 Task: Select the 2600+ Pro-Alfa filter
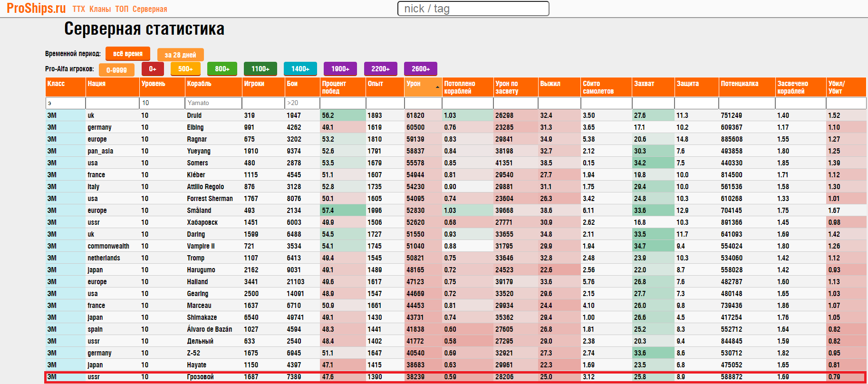[421, 69]
